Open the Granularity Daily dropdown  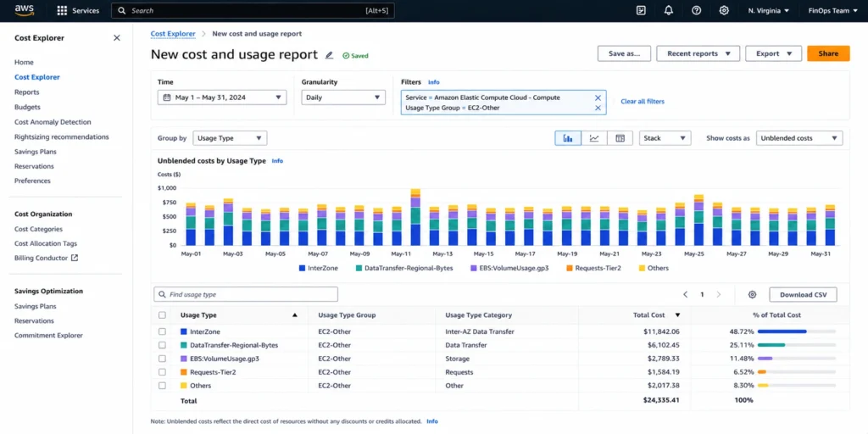point(343,97)
